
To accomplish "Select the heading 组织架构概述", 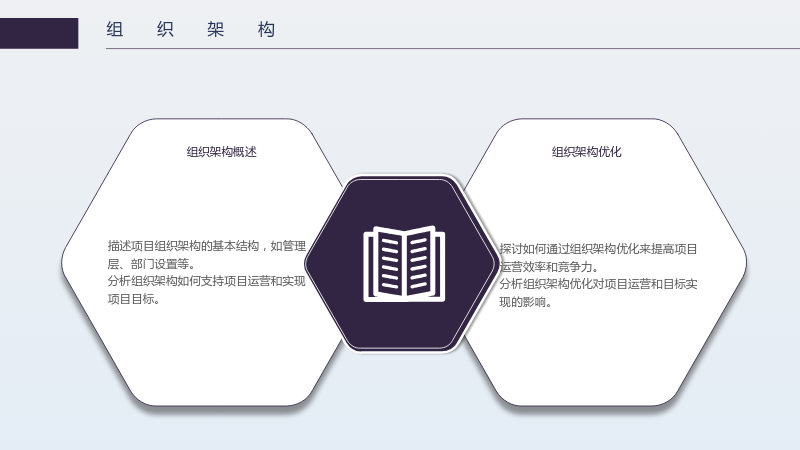I will (221, 152).
